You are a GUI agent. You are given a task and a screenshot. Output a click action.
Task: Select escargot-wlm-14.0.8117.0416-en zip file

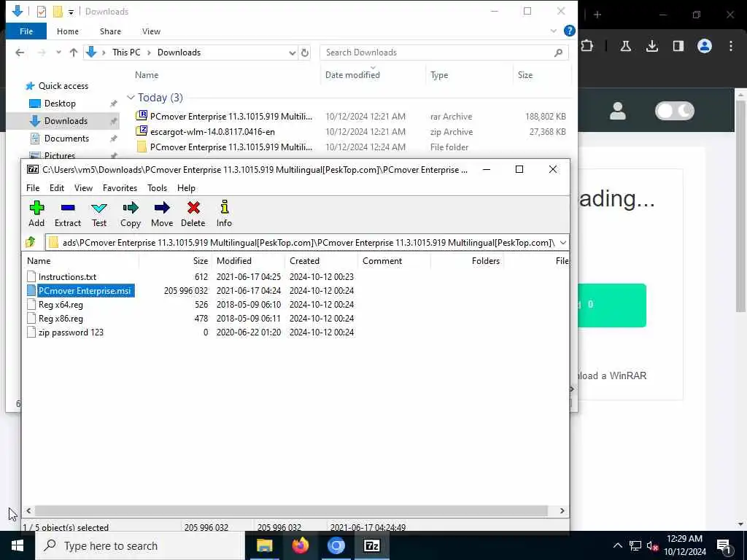(351, 132)
